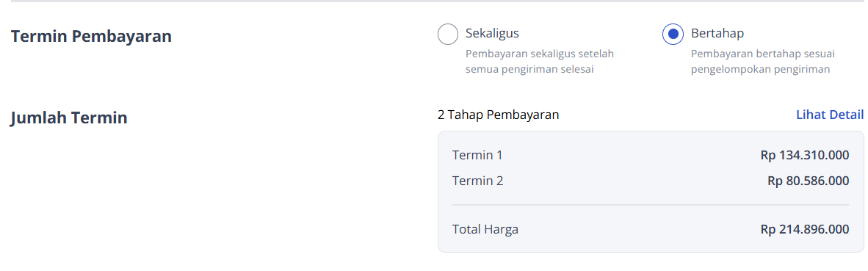Click the Total Harga label

(485, 229)
